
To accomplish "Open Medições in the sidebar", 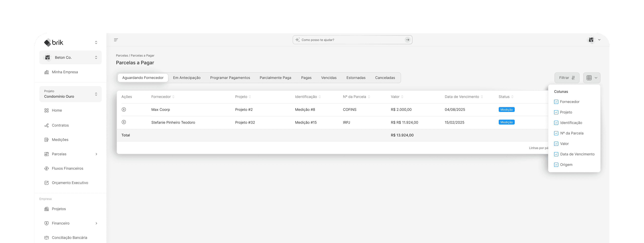I will click(x=60, y=140).
